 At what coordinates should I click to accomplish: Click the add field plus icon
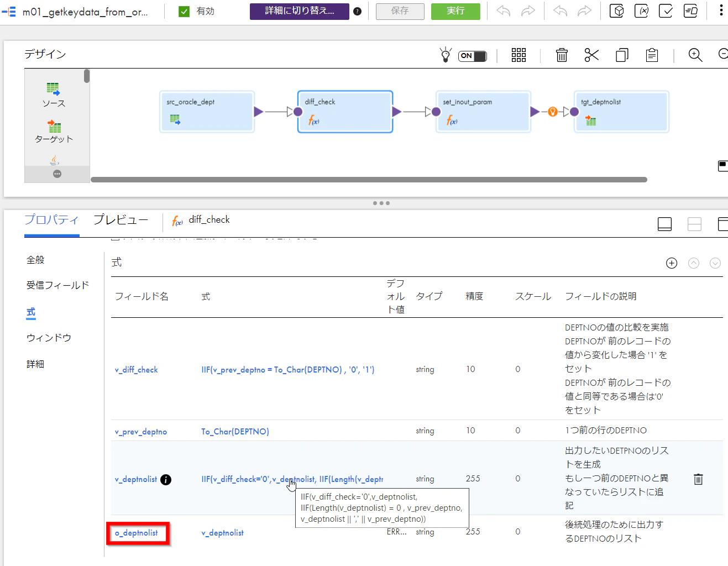tap(672, 263)
